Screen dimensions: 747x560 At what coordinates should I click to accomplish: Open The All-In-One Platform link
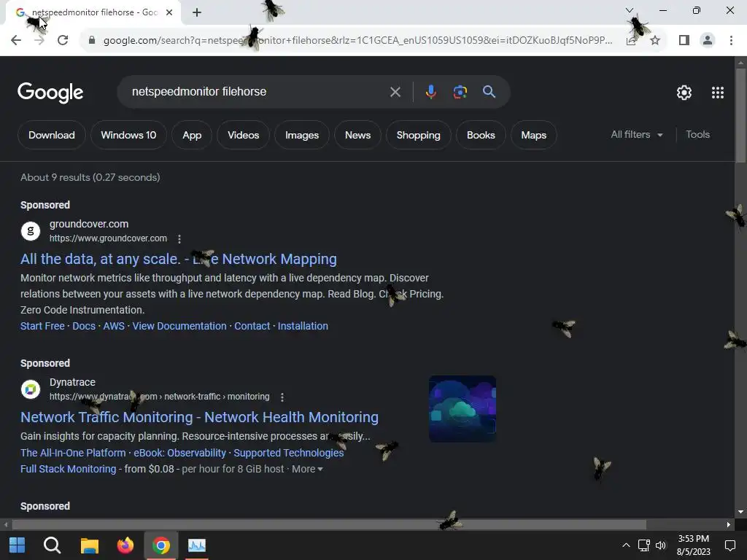coord(73,453)
